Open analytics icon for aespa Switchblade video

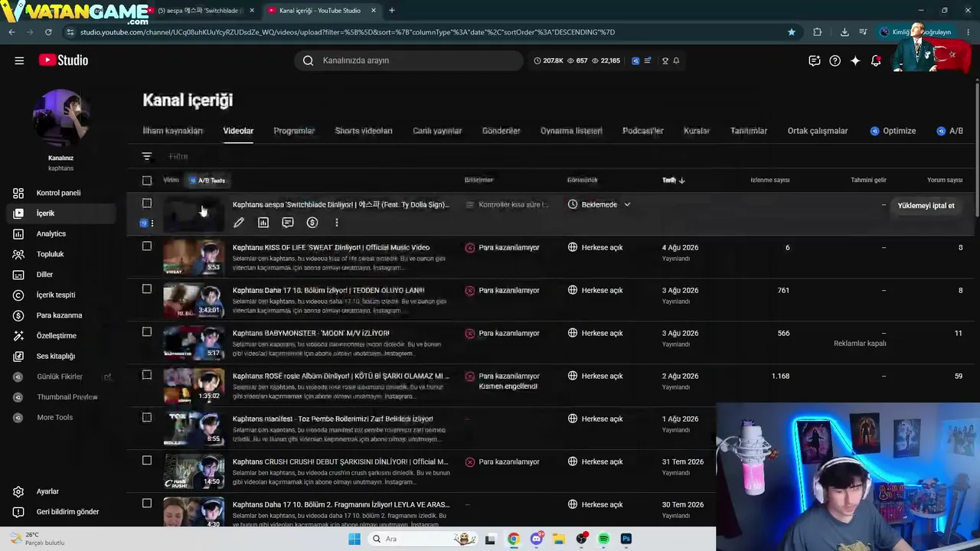(263, 223)
